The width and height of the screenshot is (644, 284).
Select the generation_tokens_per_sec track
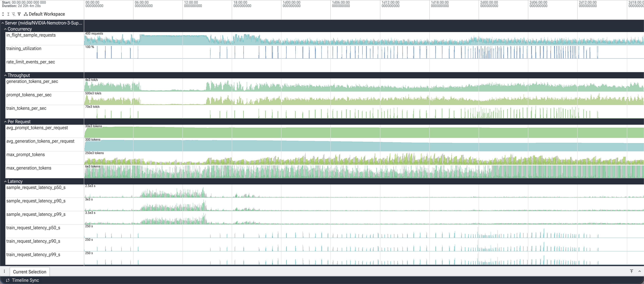(x=32, y=82)
